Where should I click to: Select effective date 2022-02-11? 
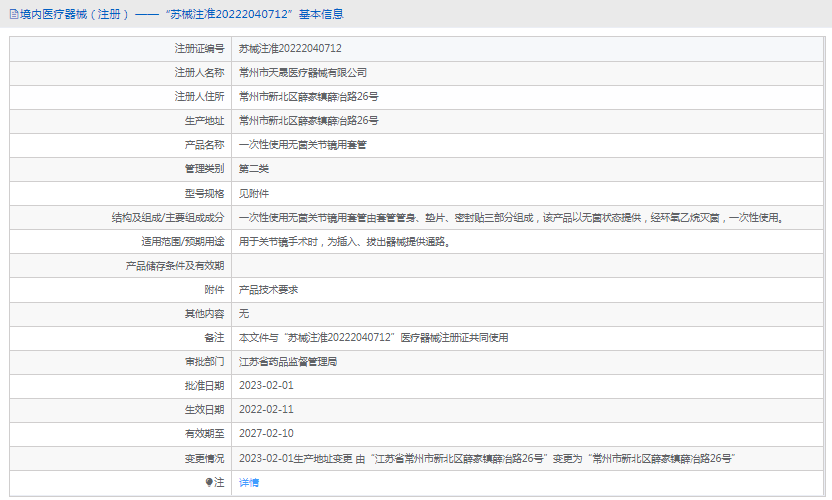266,409
